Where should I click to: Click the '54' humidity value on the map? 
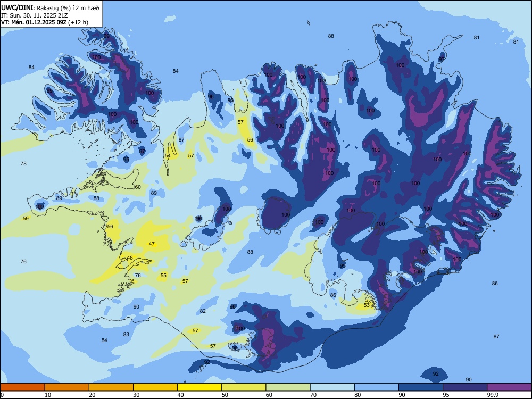[168, 156]
